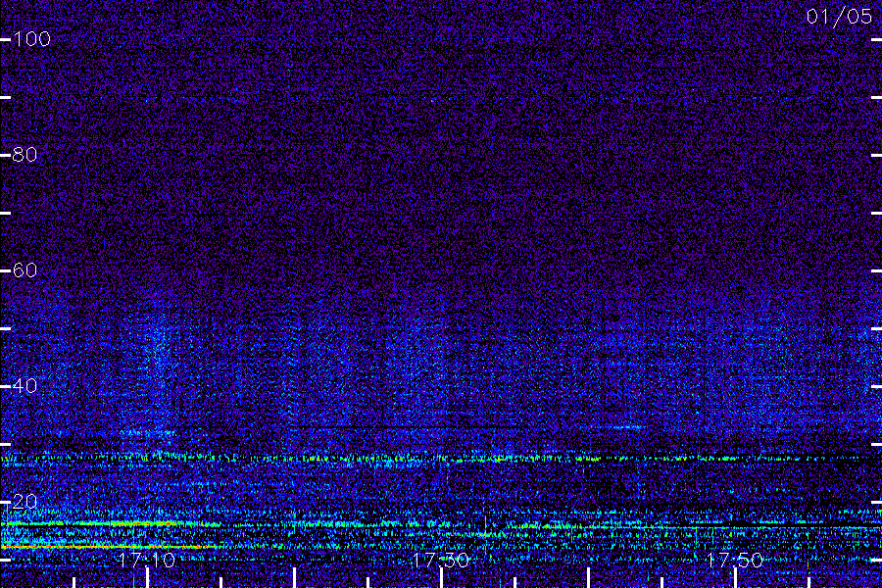Click the 100 frequency axis label
The image size is (882, 588).
click(31, 39)
